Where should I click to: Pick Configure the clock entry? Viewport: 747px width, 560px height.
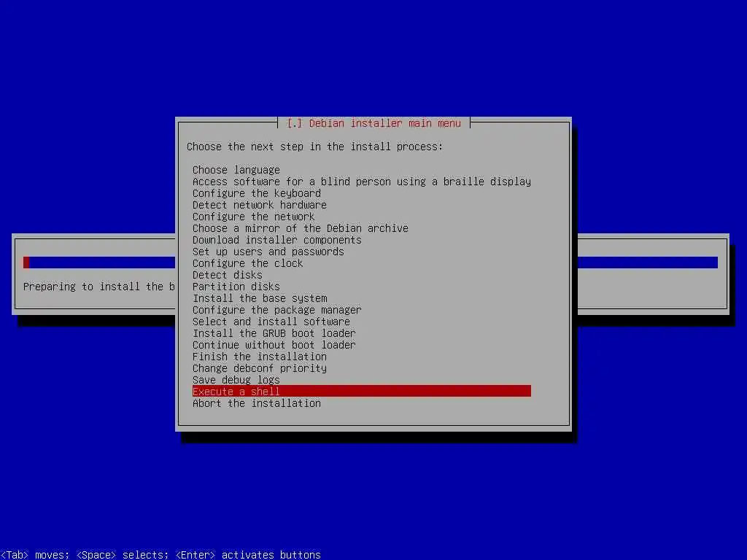[x=362, y=263]
